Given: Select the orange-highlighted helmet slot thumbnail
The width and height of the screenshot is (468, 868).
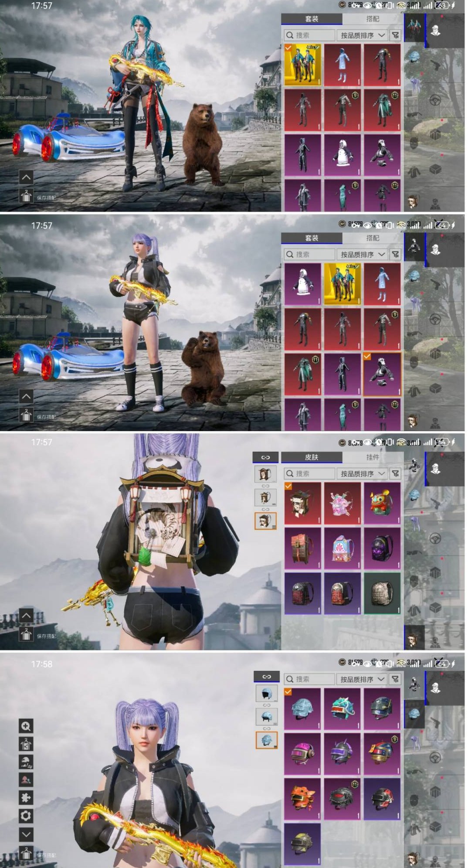Looking at the screenshot, I should coord(266,740).
